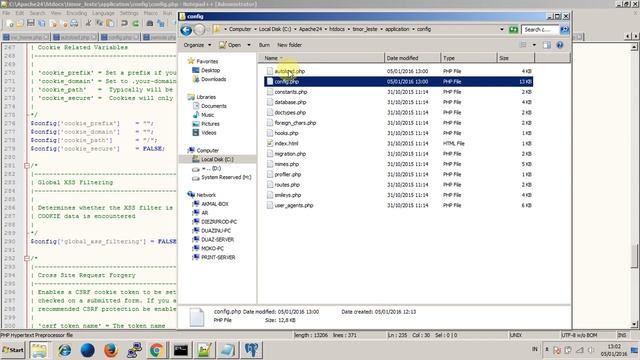This screenshot has width=640, height=360.
Task: Select constants.php in the file list
Action: pos(290,92)
